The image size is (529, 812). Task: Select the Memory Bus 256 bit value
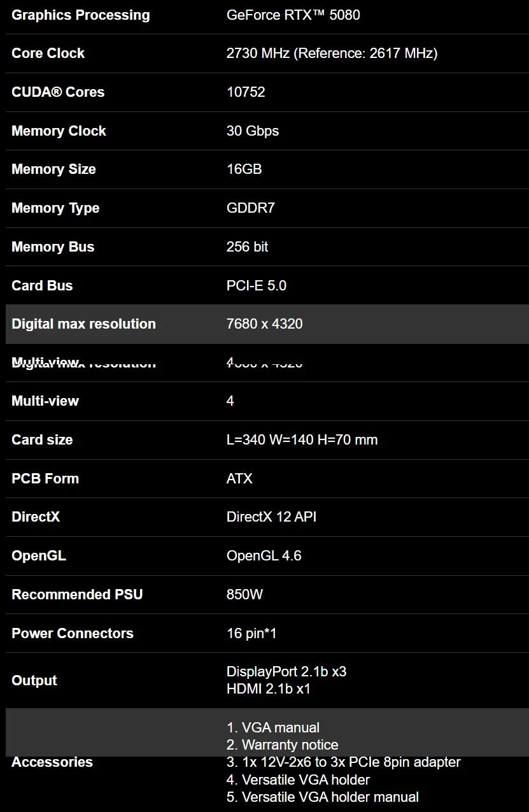[248, 246]
